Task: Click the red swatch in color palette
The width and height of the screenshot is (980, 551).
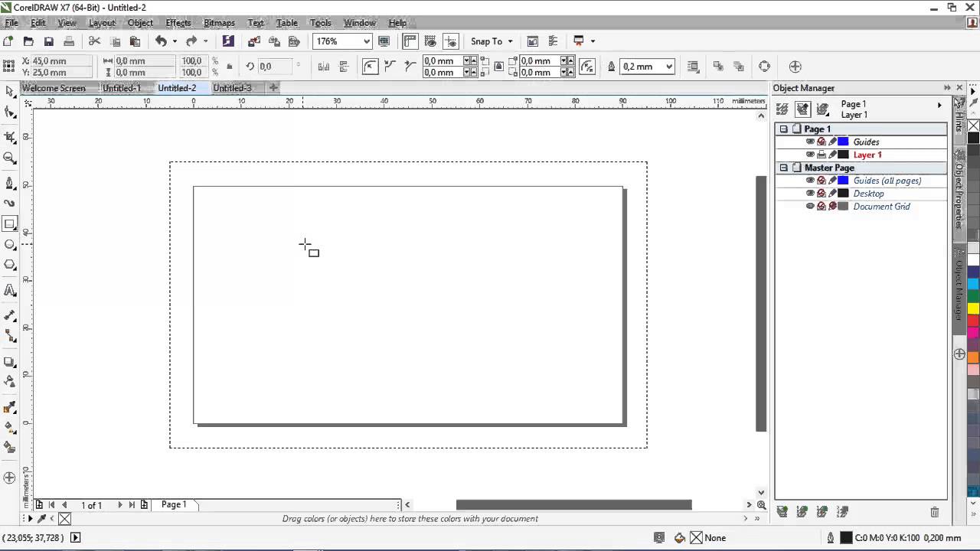Action: point(973,321)
